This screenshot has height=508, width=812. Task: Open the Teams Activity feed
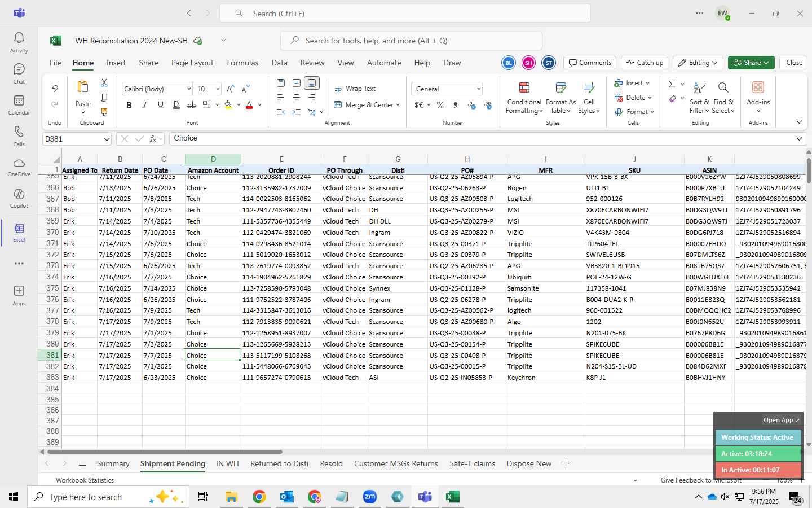coord(19,42)
